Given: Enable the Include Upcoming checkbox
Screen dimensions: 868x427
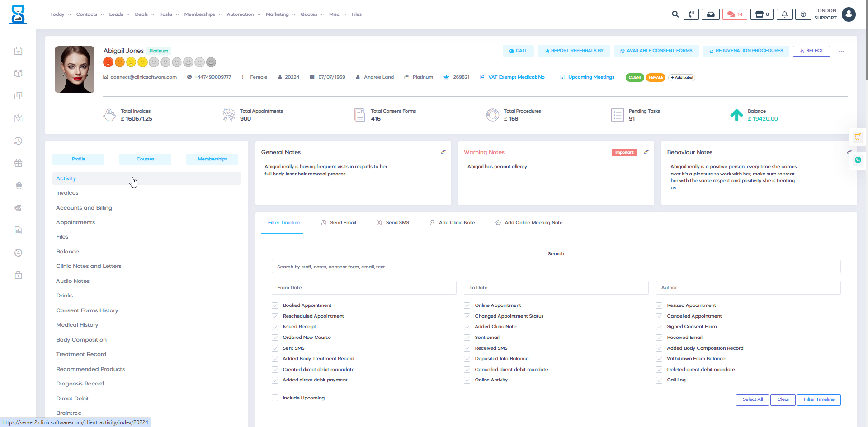Looking at the screenshot, I should coord(275,398).
